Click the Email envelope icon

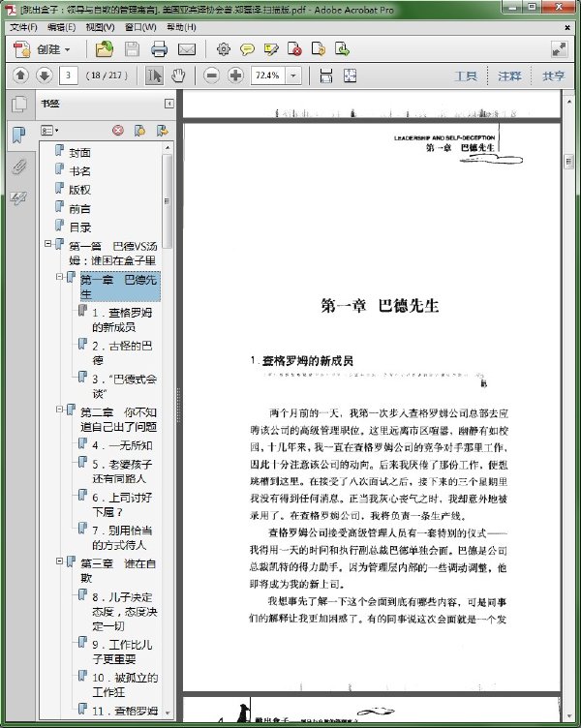point(187,49)
